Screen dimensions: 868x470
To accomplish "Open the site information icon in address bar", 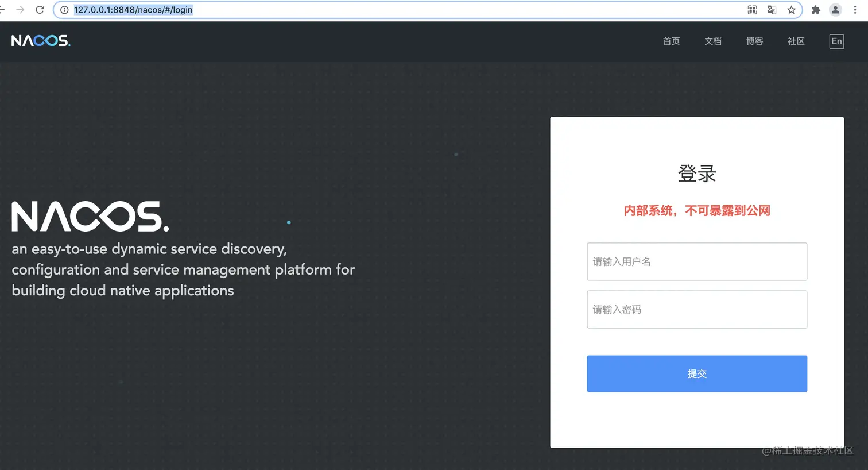I will tap(64, 10).
